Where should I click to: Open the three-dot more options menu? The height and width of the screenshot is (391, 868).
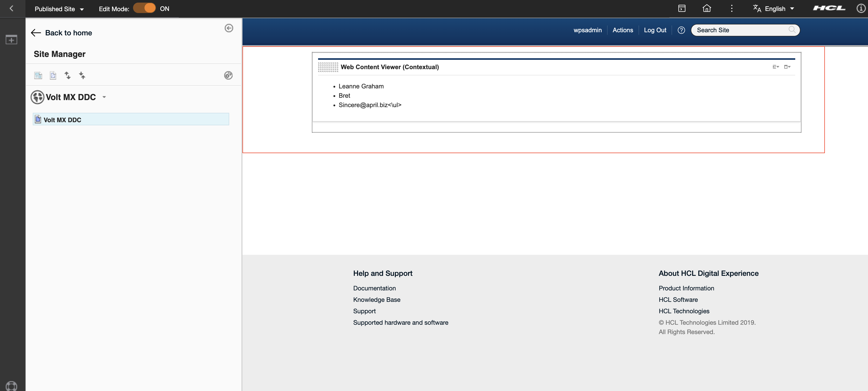[x=732, y=8]
